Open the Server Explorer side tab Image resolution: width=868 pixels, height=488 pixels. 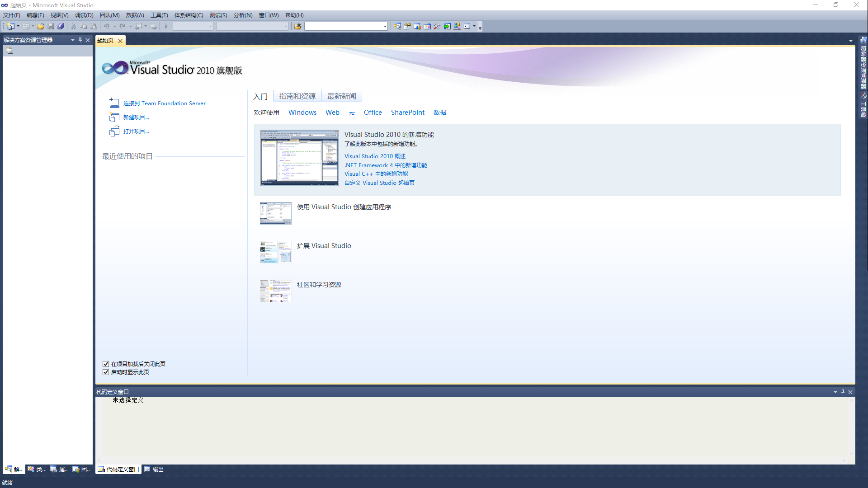[863, 63]
